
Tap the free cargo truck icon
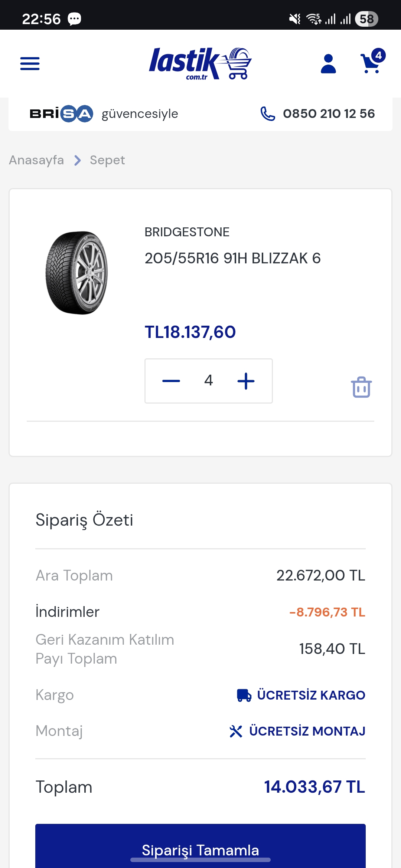tap(244, 695)
